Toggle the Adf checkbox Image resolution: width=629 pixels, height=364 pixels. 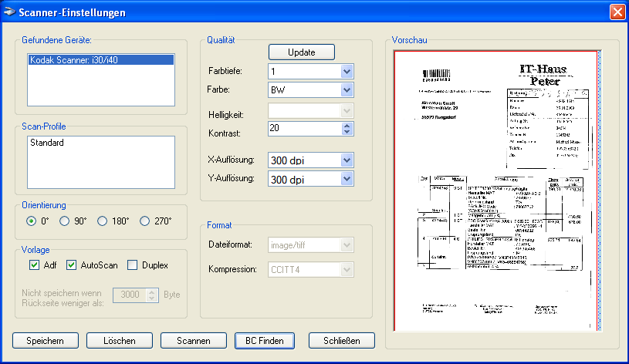(x=35, y=265)
